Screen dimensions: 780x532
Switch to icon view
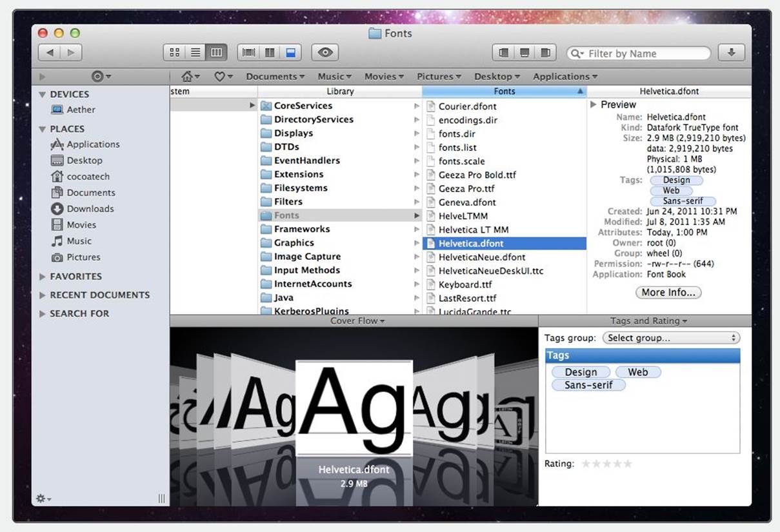pos(175,53)
